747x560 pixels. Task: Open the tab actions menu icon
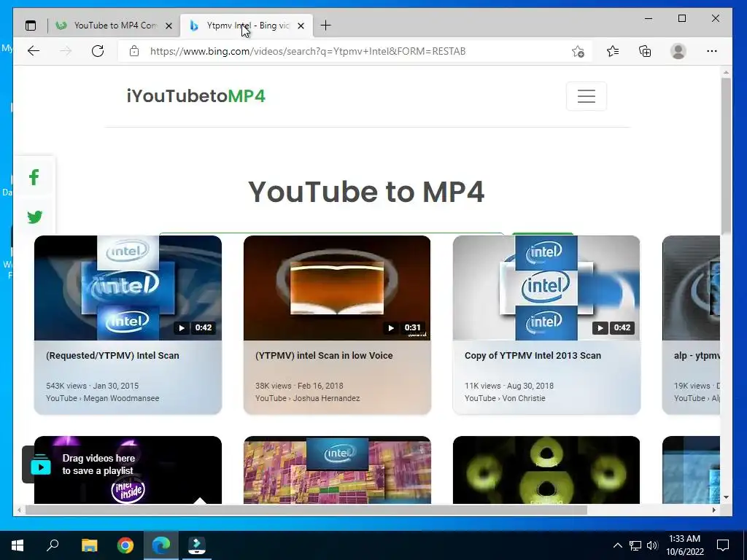pyautogui.click(x=31, y=26)
